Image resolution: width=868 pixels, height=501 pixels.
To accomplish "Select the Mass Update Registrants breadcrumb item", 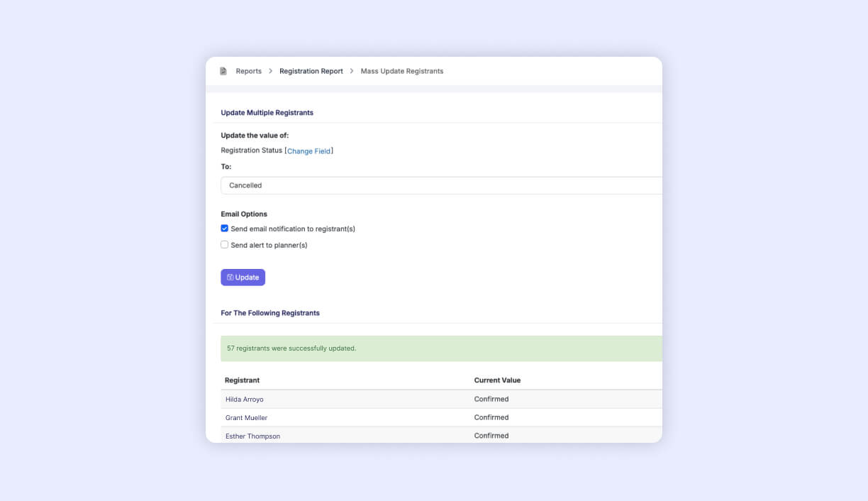I will point(401,71).
